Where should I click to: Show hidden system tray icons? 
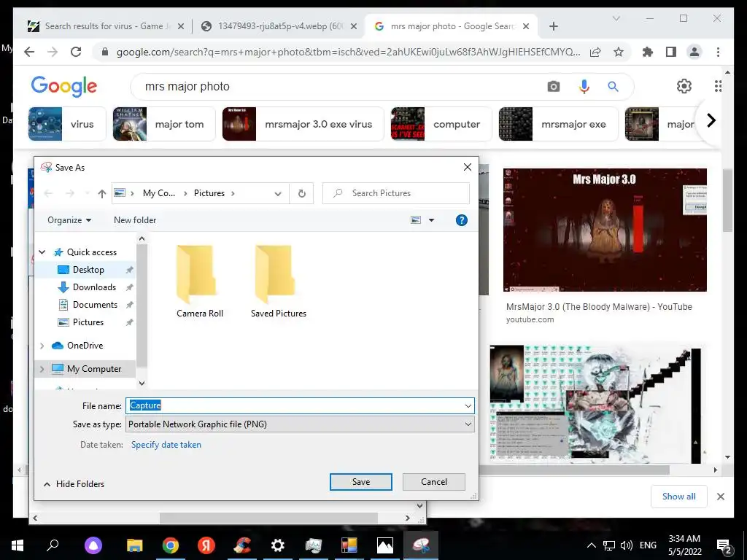(x=591, y=545)
